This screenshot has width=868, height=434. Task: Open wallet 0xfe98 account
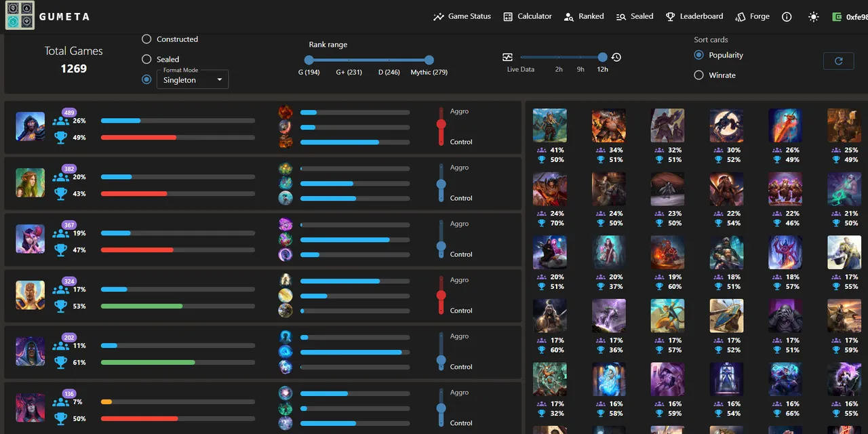click(x=850, y=17)
